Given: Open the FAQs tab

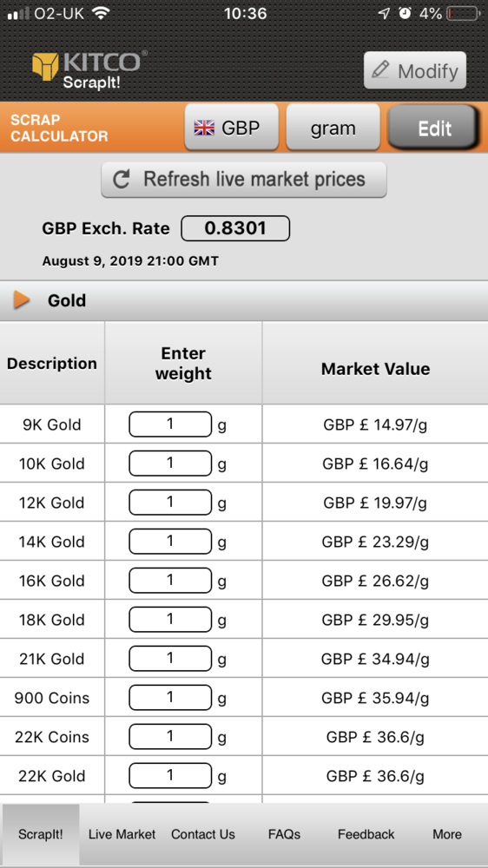Looking at the screenshot, I should [x=284, y=833].
